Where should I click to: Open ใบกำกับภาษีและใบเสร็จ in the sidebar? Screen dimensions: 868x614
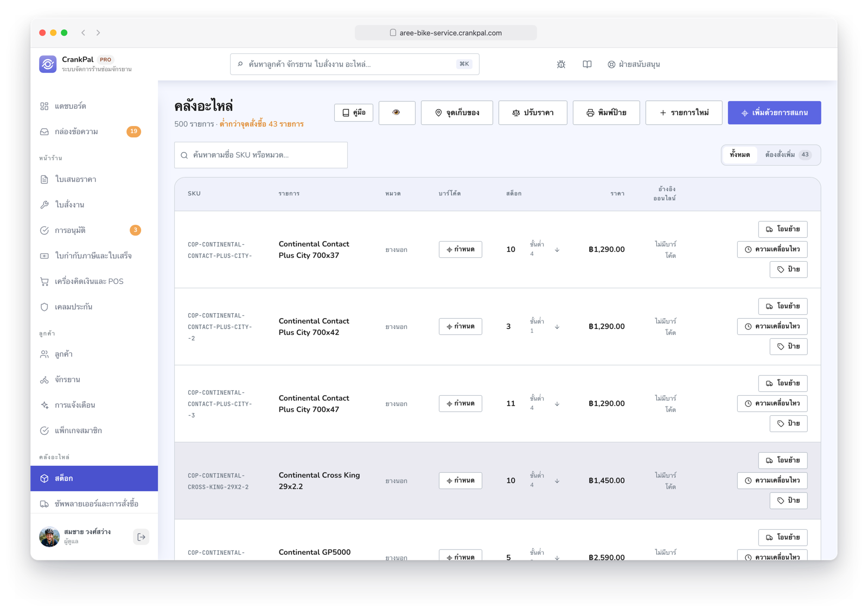(x=94, y=256)
